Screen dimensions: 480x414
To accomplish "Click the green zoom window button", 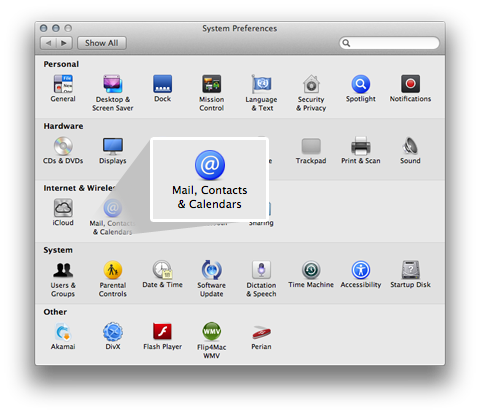I will [68, 28].
